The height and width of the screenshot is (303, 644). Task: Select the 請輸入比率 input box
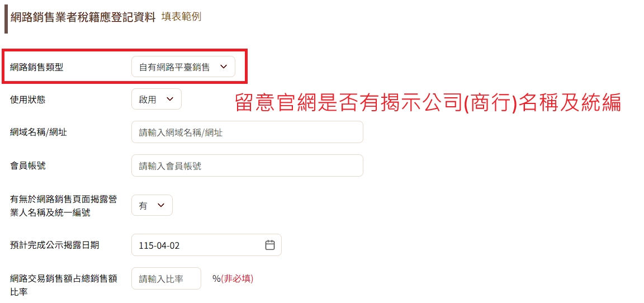(x=166, y=278)
